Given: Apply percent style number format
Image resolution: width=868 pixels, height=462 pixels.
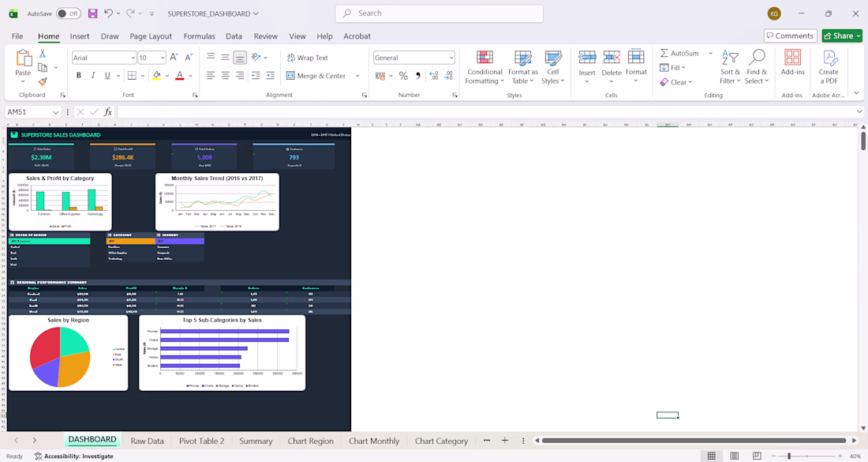Looking at the screenshot, I should 403,76.
